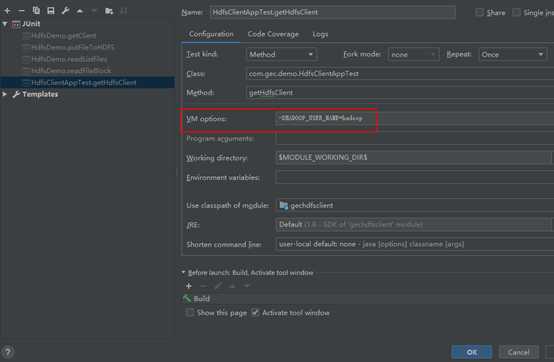The height and width of the screenshot is (362, 554).
Task: Save configuration with the floppy disk icon
Action: [x=51, y=11]
